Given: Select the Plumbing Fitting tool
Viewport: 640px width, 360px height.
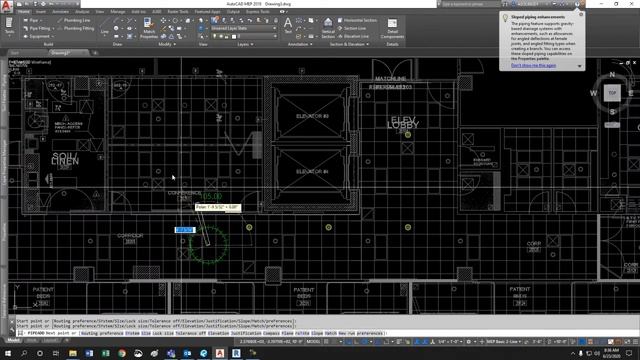Looking at the screenshot, I should (x=76, y=28).
